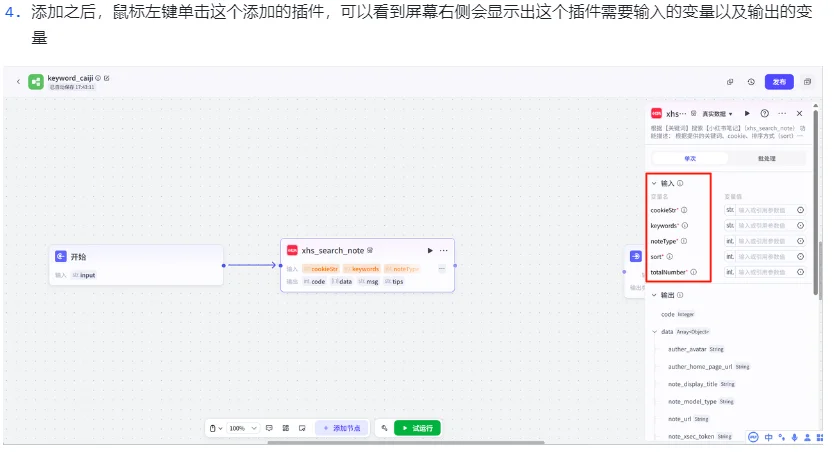This screenshot has height=452, width=834.
Task: Click the duplicate icon in top bar
Action: [730, 82]
